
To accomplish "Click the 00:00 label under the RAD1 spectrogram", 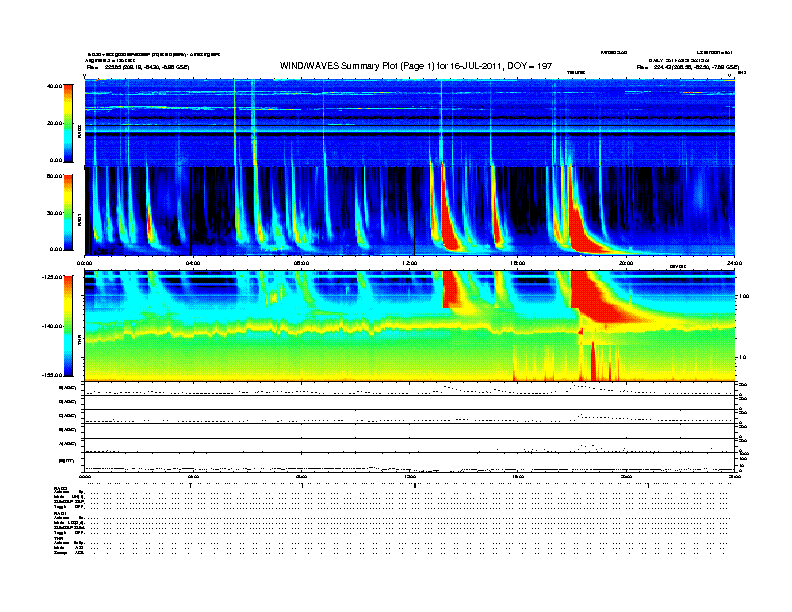I will [x=84, y=263].
